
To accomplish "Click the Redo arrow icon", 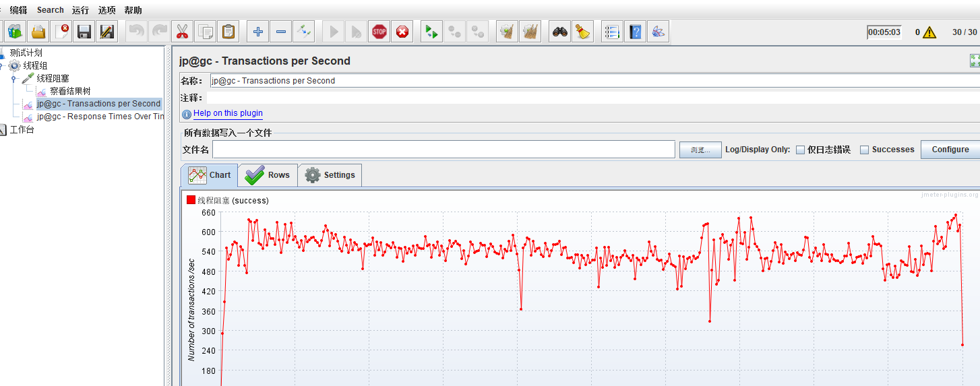I will (159, 31).
